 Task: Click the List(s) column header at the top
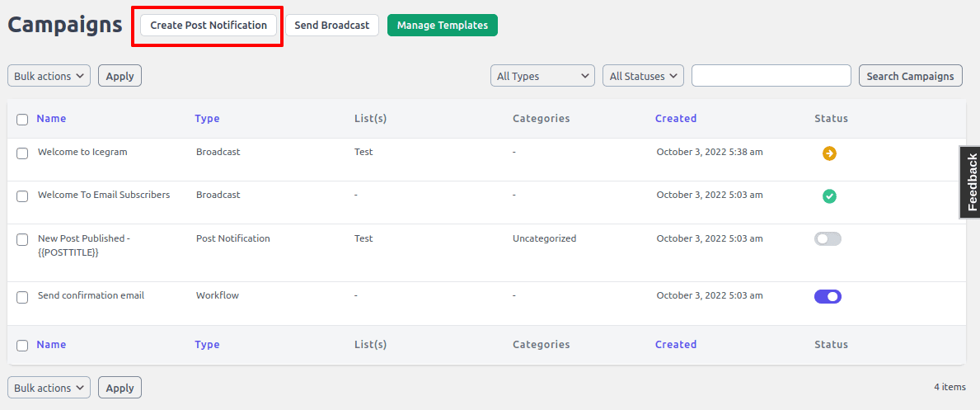pyautogui.click(x=371, y=118)
